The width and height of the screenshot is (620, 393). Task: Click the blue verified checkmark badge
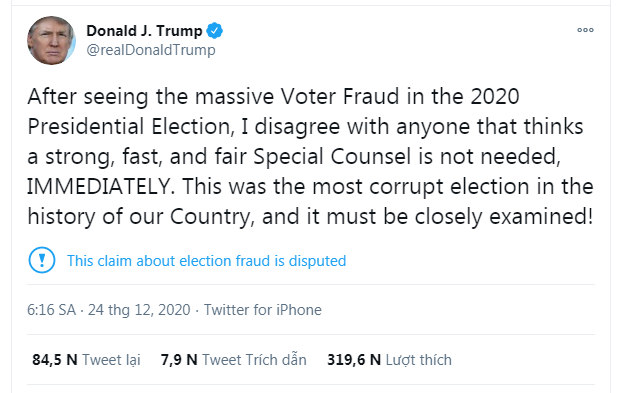pos(215,31)
